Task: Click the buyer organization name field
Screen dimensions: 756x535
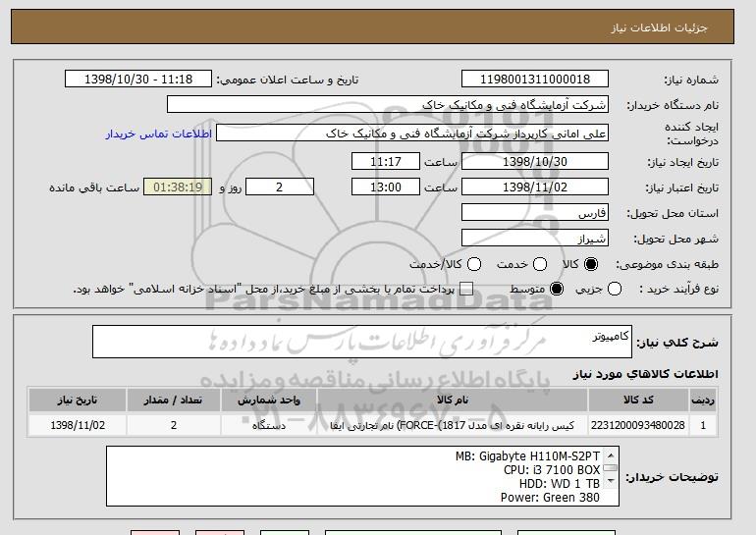Action: click(x=388, y=105)
